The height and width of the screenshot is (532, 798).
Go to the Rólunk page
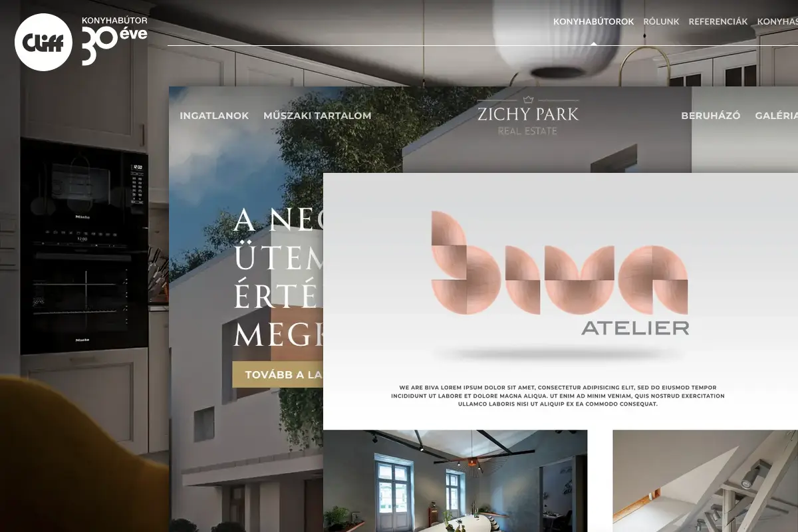(x=661, y=21)
